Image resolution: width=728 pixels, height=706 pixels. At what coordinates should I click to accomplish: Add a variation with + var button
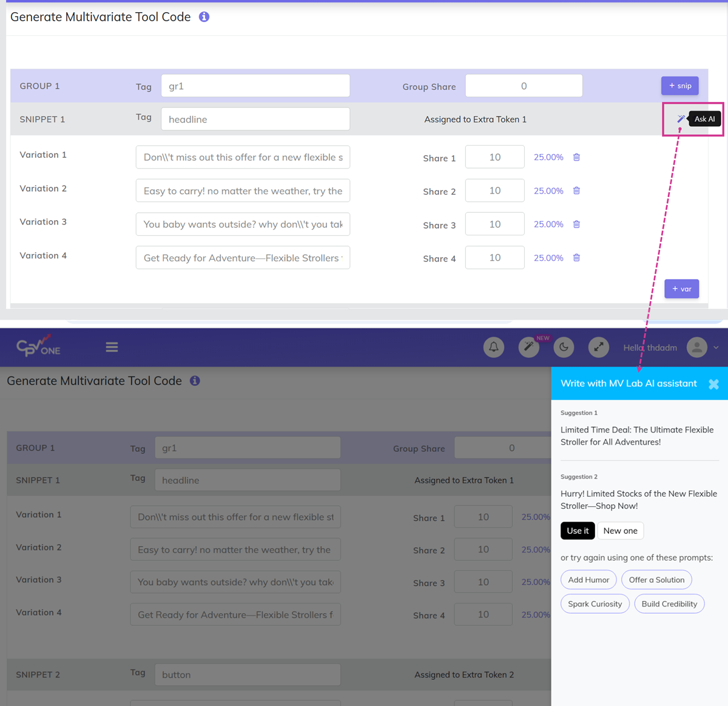tap(681, 289)
